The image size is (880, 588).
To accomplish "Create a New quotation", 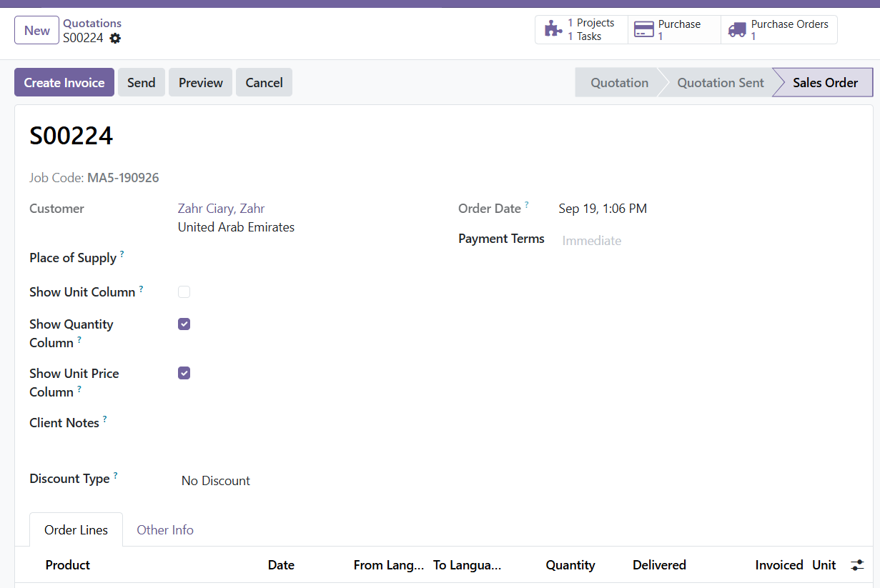I will tap(36, 30).
